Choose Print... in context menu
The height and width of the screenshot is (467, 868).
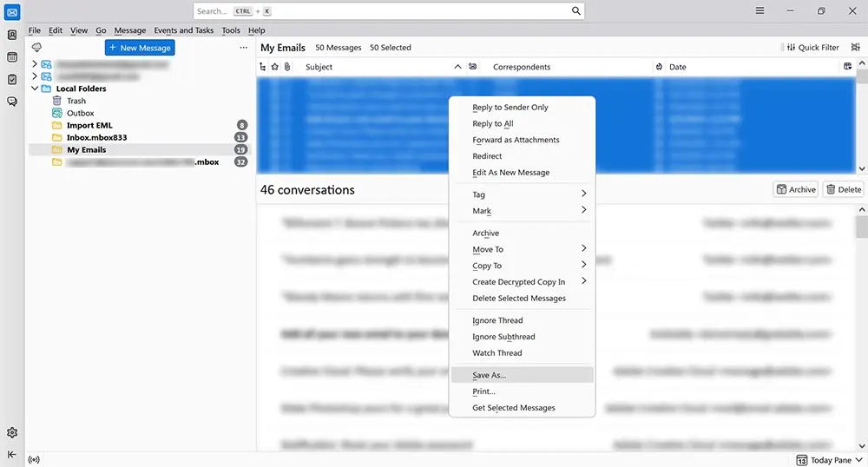coord(522,391)
